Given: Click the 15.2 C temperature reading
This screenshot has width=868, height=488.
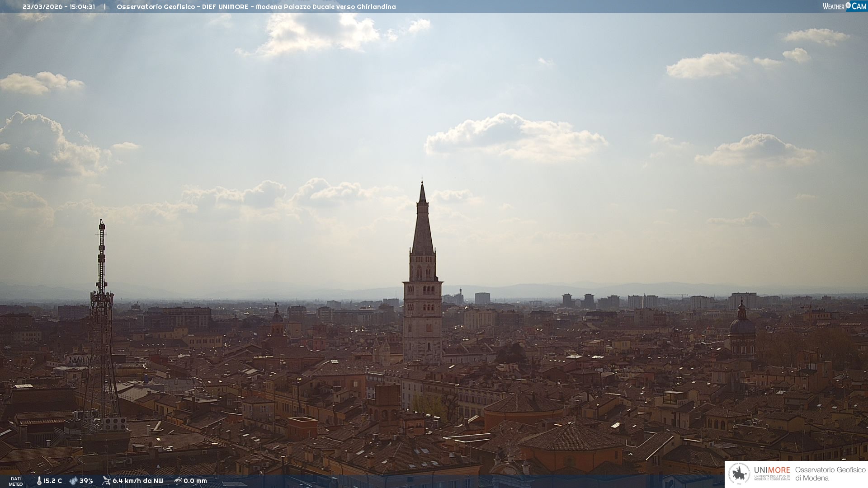Looking at the screenshot, I should point(52,481).
